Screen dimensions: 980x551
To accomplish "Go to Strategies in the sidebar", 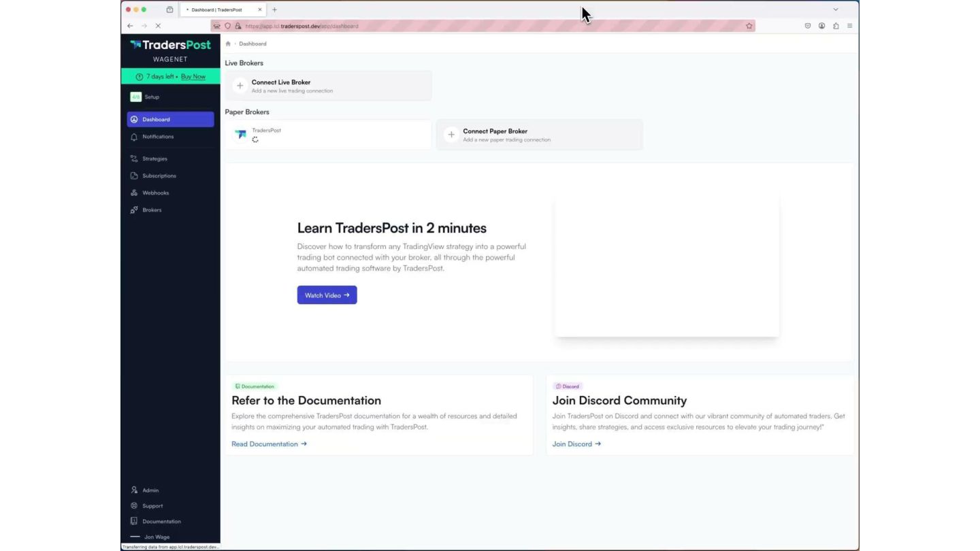I will coord(170,158).
